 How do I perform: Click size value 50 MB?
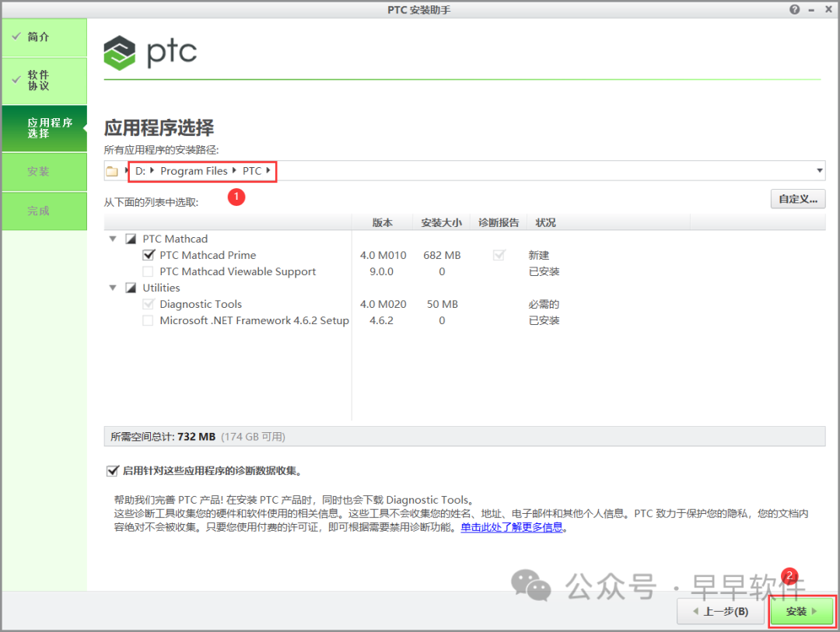click(443, 304)
